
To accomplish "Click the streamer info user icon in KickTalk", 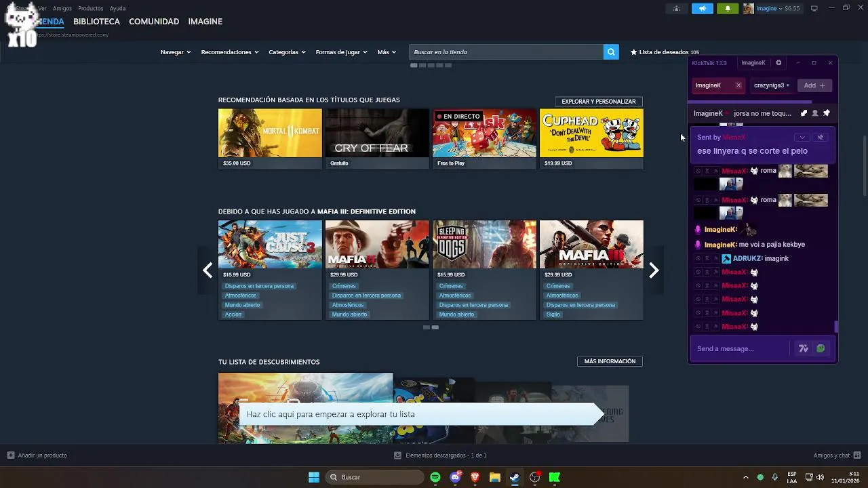I will tap(815, 113).
